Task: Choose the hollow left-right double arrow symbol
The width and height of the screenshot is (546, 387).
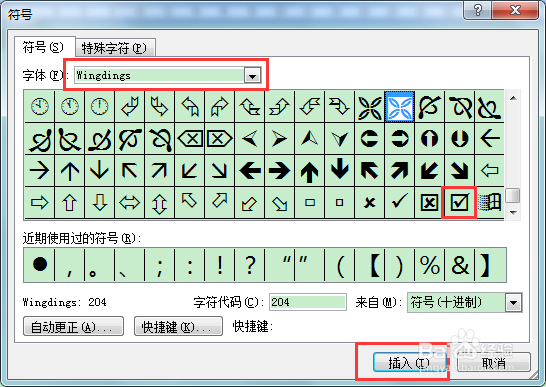Action: pos(130,202)
